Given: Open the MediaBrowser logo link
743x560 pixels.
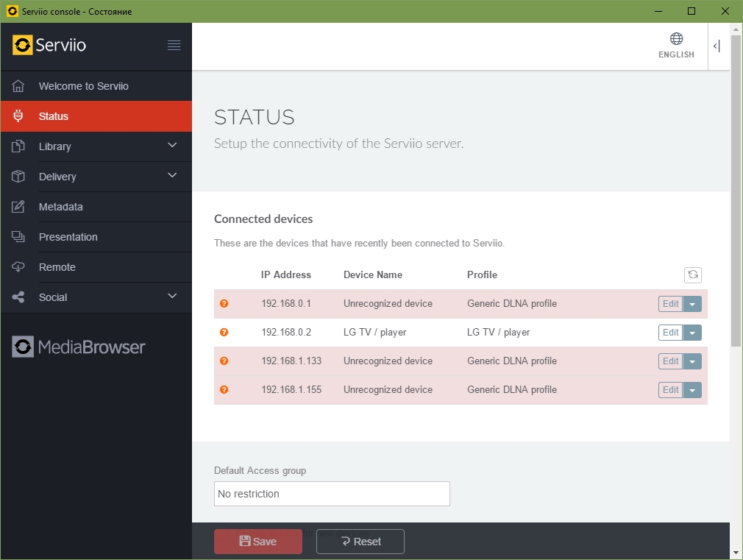Looking at the screenshot, I should click(x=79, y=347).
